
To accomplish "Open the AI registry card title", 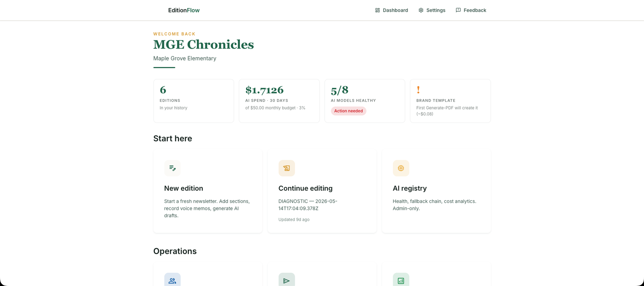I will (410, 188).
